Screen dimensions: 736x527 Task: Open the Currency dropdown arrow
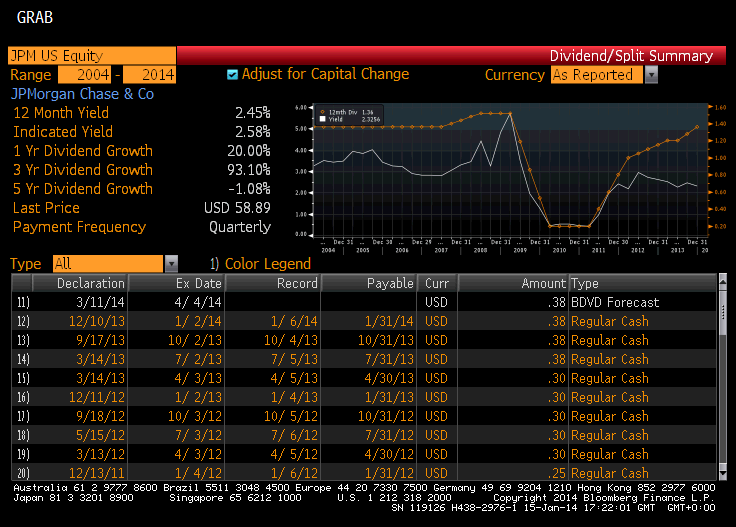(651, 75)
